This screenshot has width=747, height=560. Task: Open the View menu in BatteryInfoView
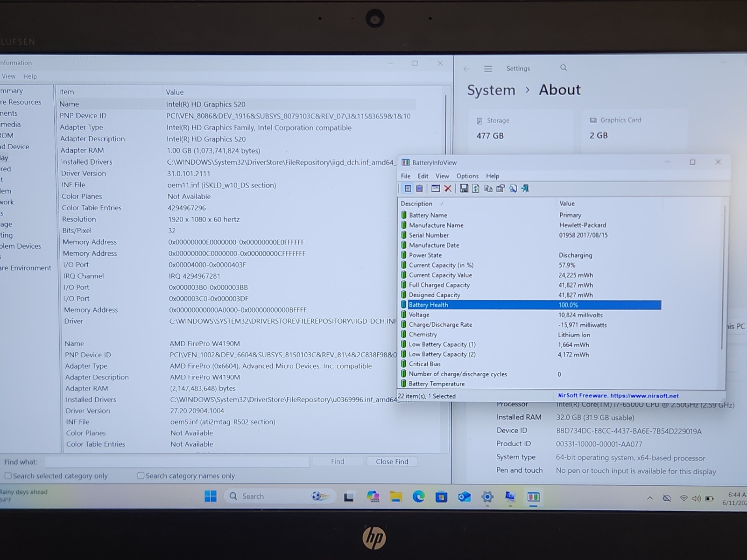tap(442, 176)
